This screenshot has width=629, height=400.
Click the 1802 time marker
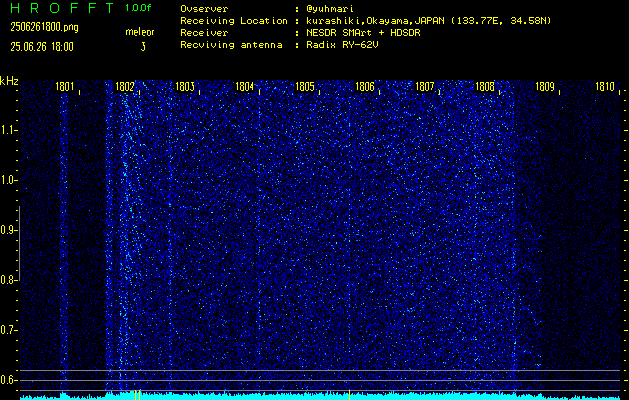125,87
